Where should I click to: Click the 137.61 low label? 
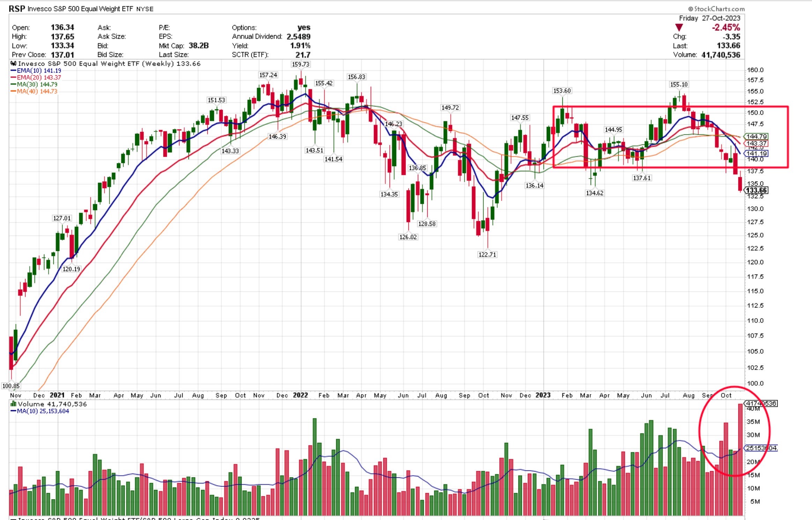coord(642,178)
